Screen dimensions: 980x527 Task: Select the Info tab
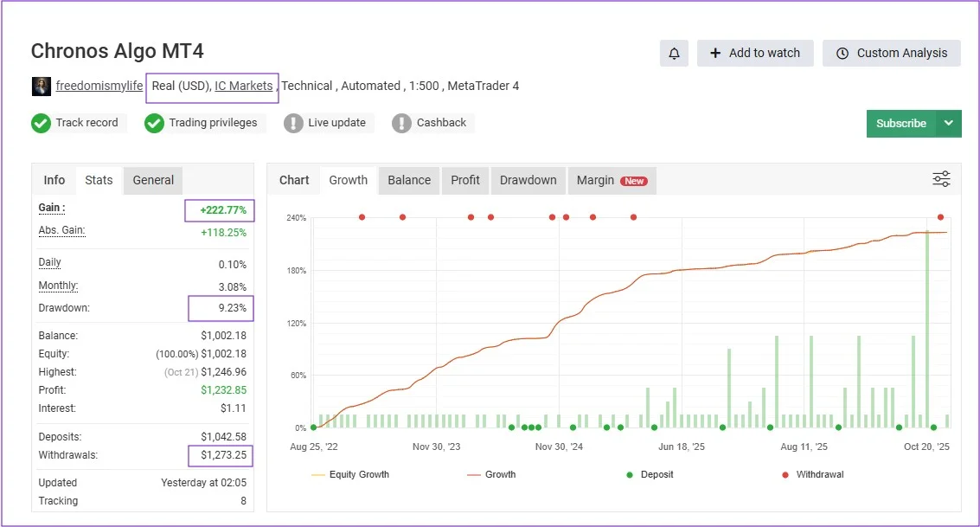pyautogui.click(x=54, y=180)
